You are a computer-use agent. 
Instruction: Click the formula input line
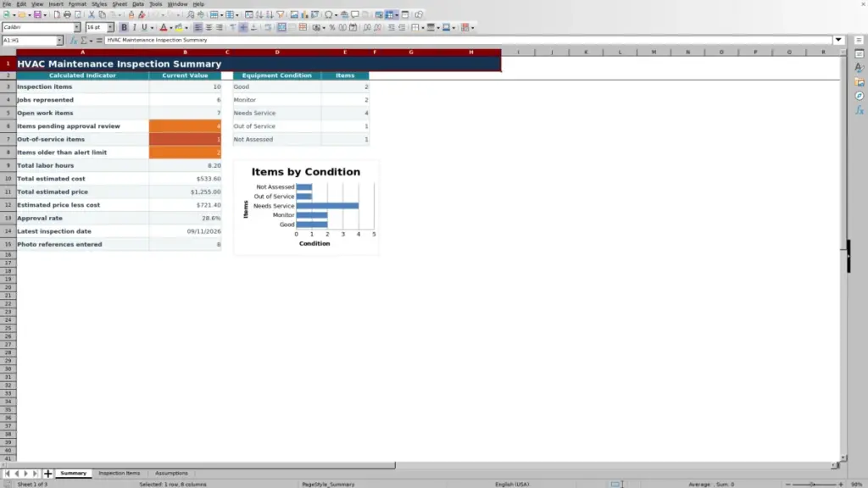click(468, 41)
